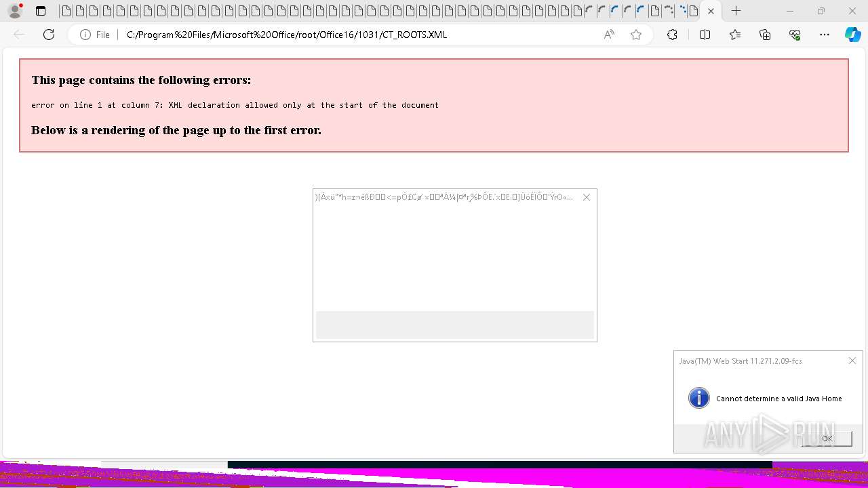This screenshot has width=868, height=488.
Task: Close the active CT_ROOTS.XML tab
Action: tap(711, 11)
